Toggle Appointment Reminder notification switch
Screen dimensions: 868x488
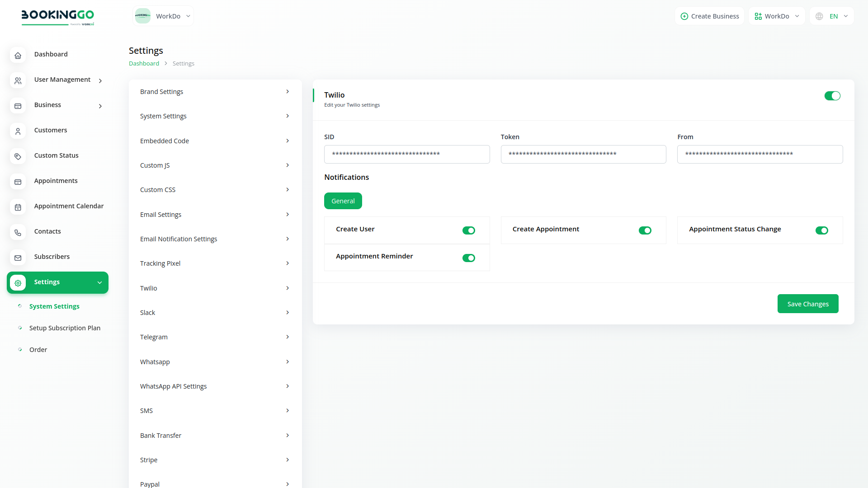click(x=468, y=258)
